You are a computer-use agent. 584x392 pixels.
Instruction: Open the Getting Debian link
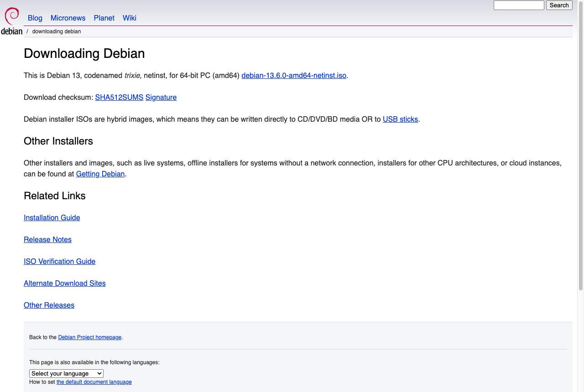point(100,174)
